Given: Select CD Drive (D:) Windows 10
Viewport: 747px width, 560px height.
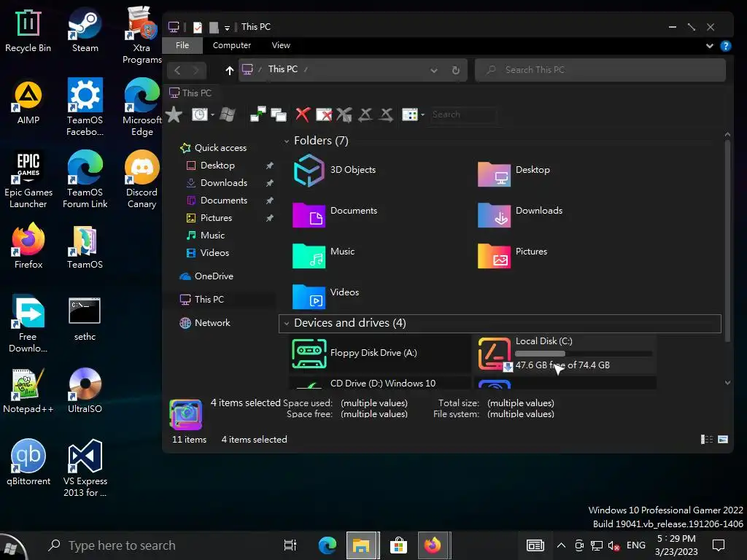Looking at the screenshot, I should (379, 383).
